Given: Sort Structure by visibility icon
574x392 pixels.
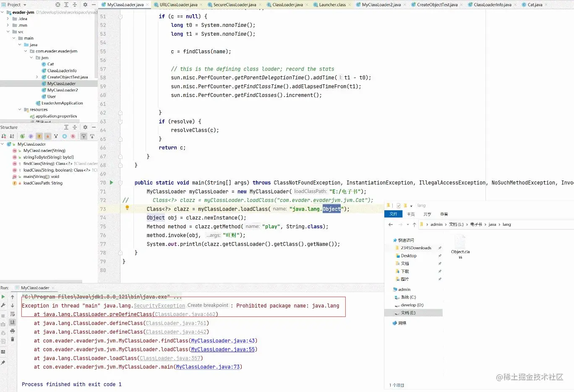Looking at the screenshot, I should click(x=4, y=136).
